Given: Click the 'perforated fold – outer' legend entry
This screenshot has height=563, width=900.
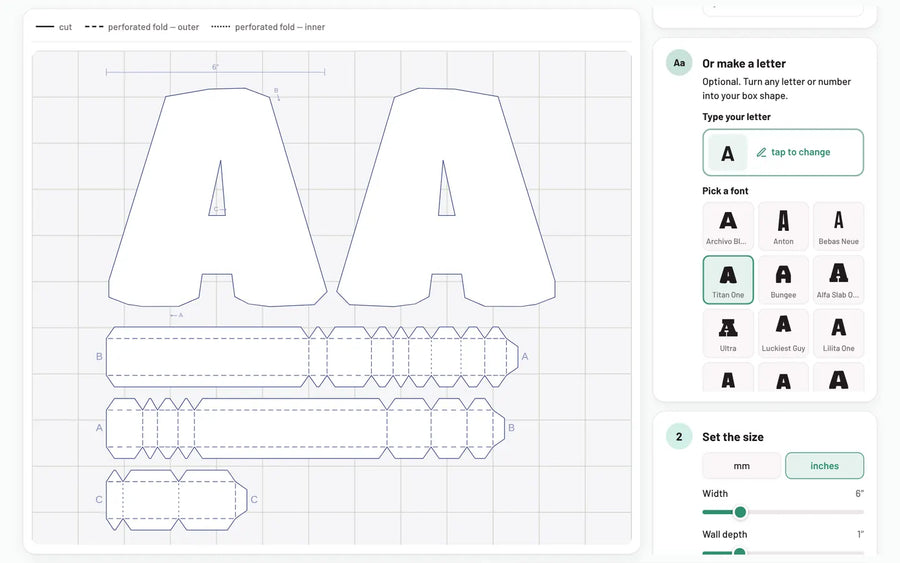Looking at the screenshot, I should 142,27.
